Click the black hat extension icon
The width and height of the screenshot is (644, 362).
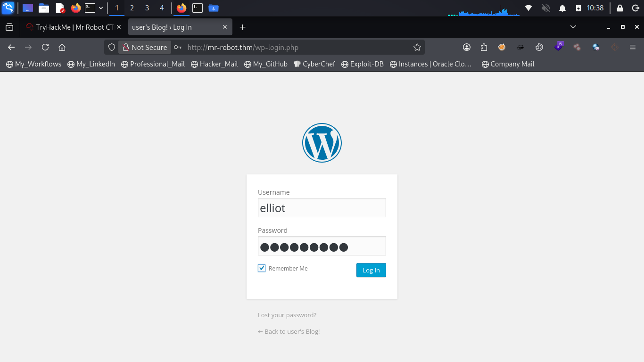(x=520, y=47)
